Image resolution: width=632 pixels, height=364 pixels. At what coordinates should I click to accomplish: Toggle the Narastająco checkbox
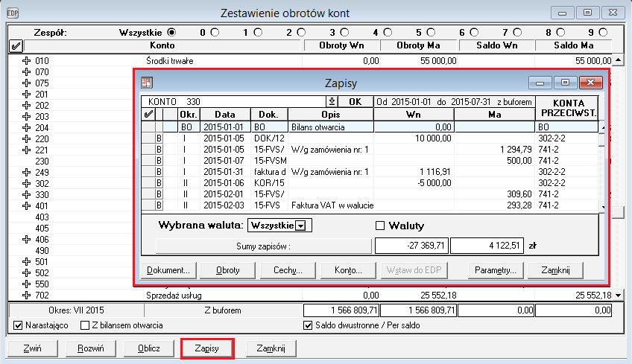point(18,325)
